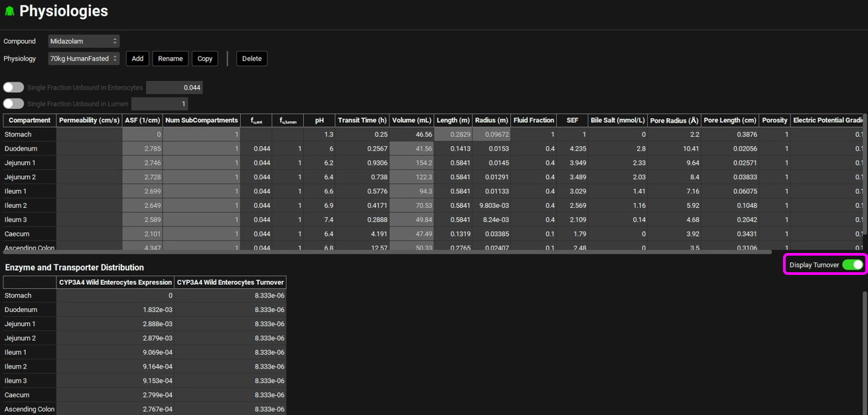Click the Copy physiology button
868x415 pixels.
pos(205,58)
